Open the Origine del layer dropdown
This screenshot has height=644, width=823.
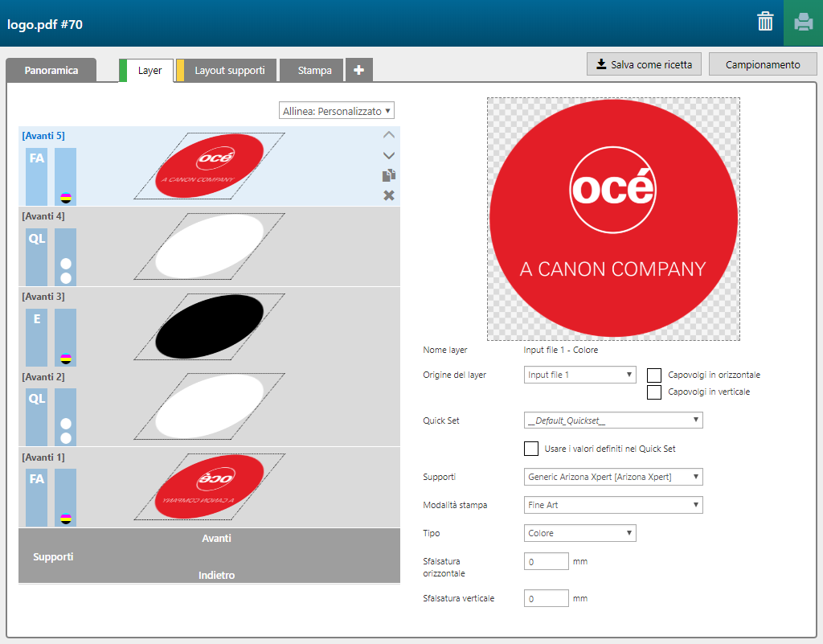580,375
